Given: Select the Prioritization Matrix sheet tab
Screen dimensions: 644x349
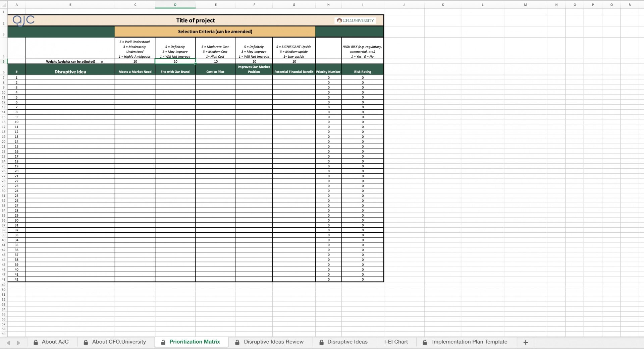Looking at the screenshot, I should [x=191, y=342].
